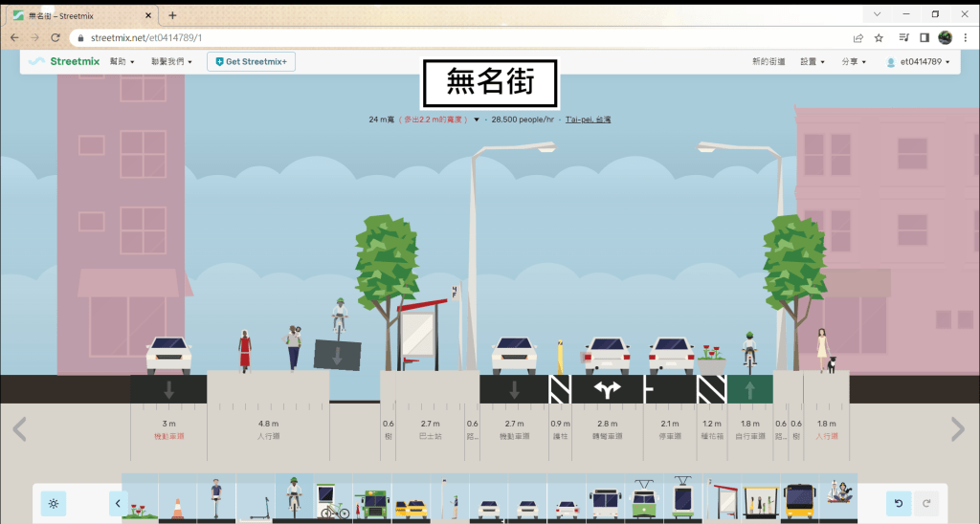The image size is (980, 524).
Task: Select the light rail train palette item
Action: pos(683,497)
